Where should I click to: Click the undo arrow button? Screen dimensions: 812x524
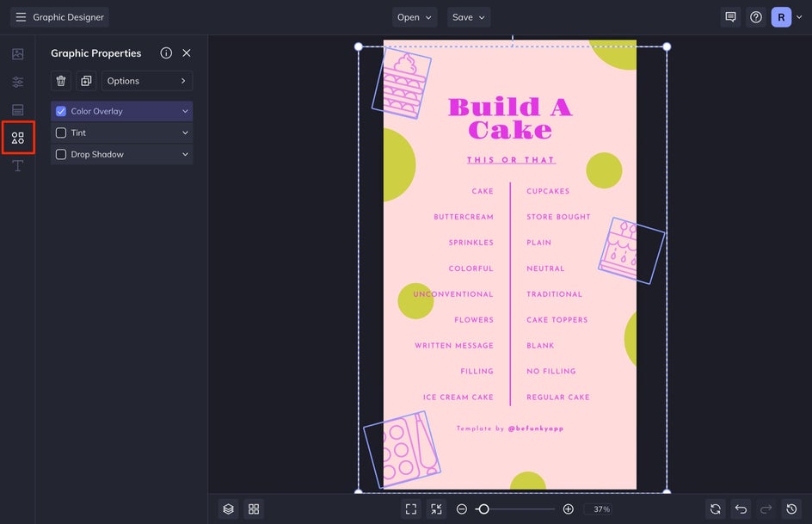[741, 509]
